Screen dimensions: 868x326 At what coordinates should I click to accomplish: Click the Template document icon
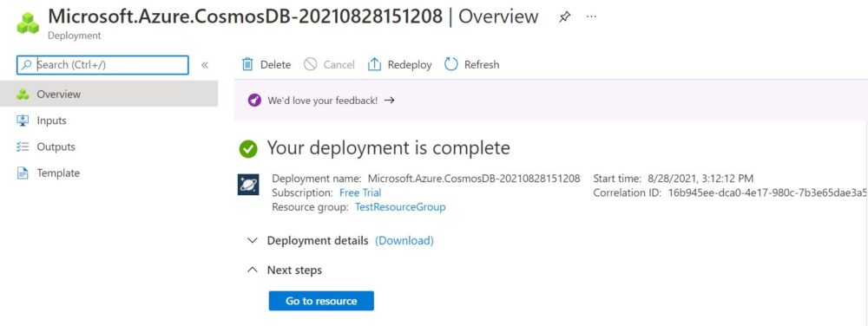23,173
